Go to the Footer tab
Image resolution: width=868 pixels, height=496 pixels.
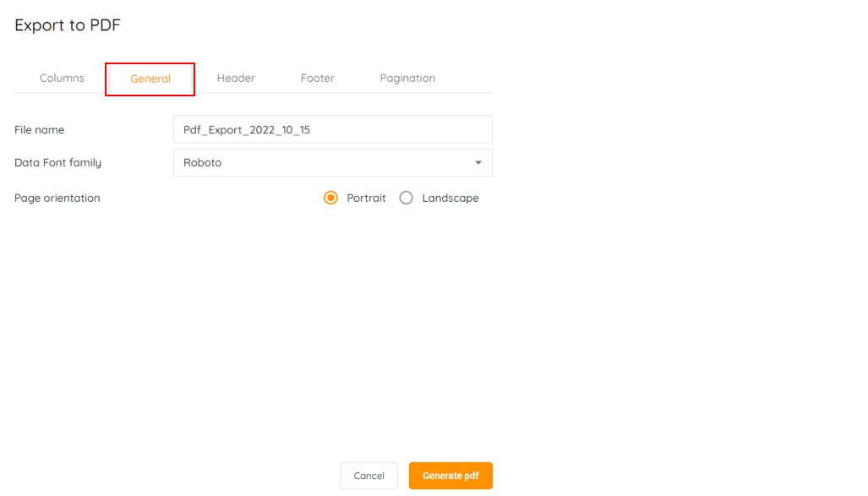click(318, 79)
